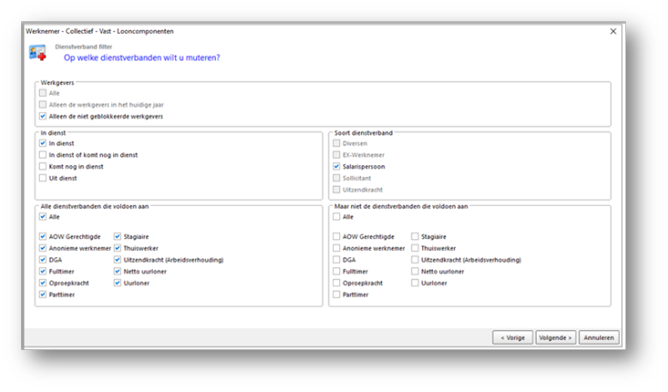Exclude unchecked Netto uurloner on the right
The image size is (668, 392).
[x=415, y=271]
